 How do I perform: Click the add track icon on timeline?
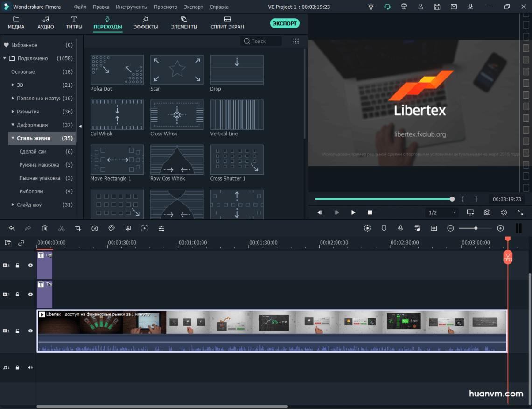8,243
